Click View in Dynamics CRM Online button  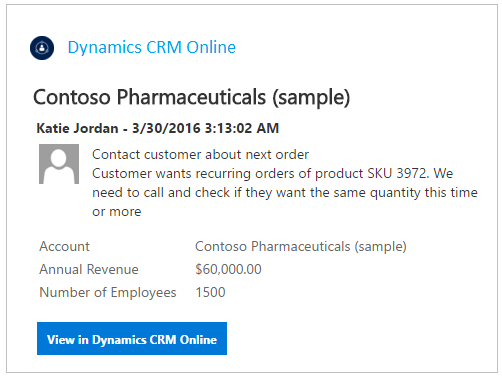click(132, 338)
